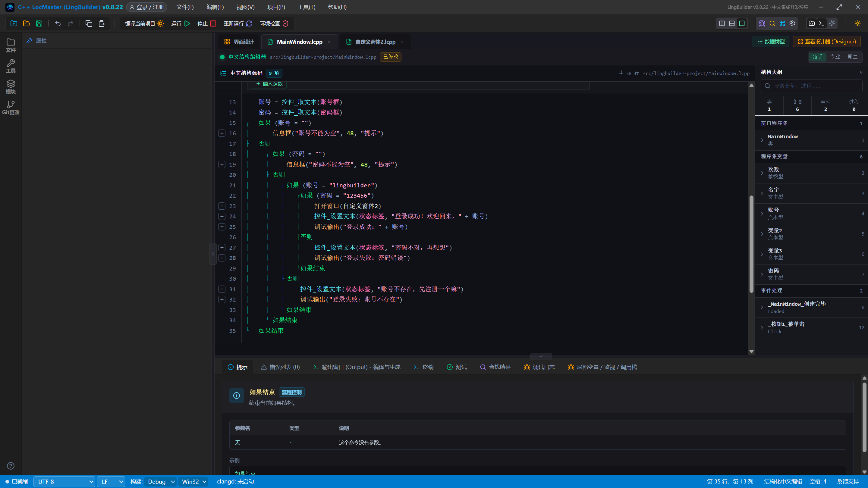
Task: Click the 搜索变量、过程 search field
Action: point(811,86)
